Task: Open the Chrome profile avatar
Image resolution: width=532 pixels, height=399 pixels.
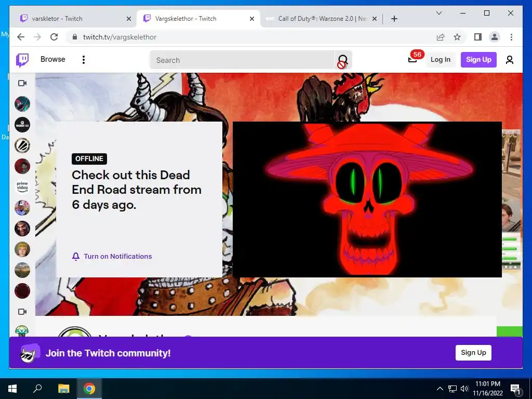Action: coord(495,37)
